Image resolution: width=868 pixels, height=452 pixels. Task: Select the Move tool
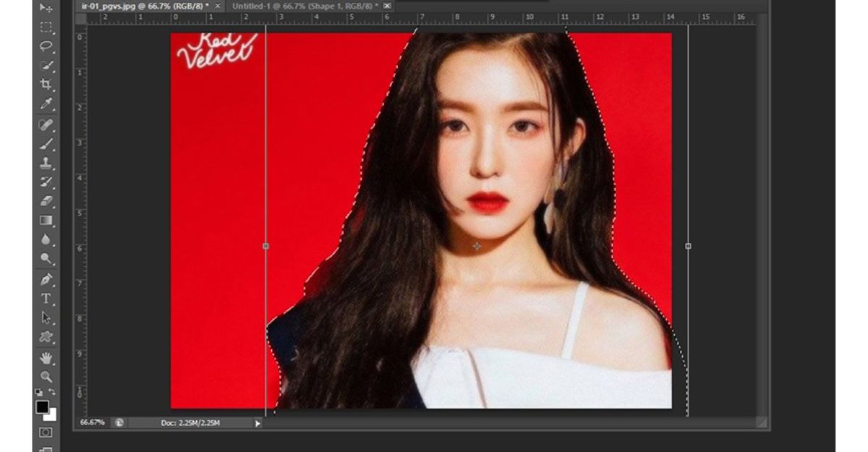(46, 9)
